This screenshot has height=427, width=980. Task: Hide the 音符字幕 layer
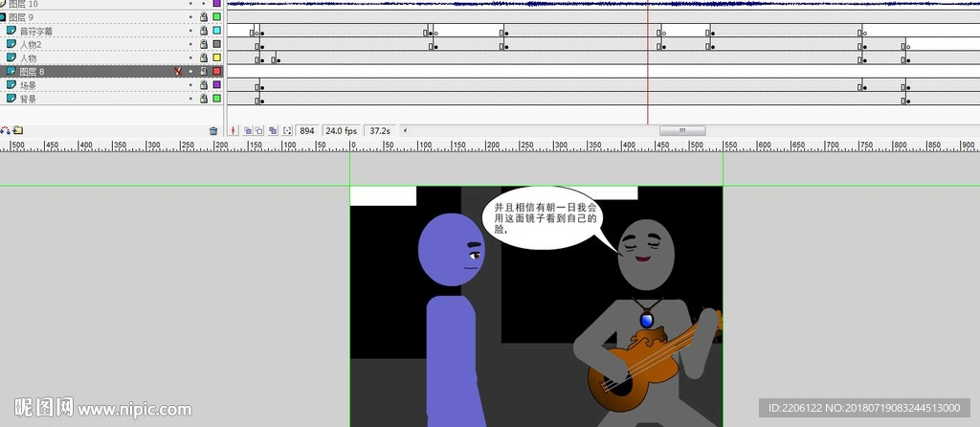pos(190,30)
